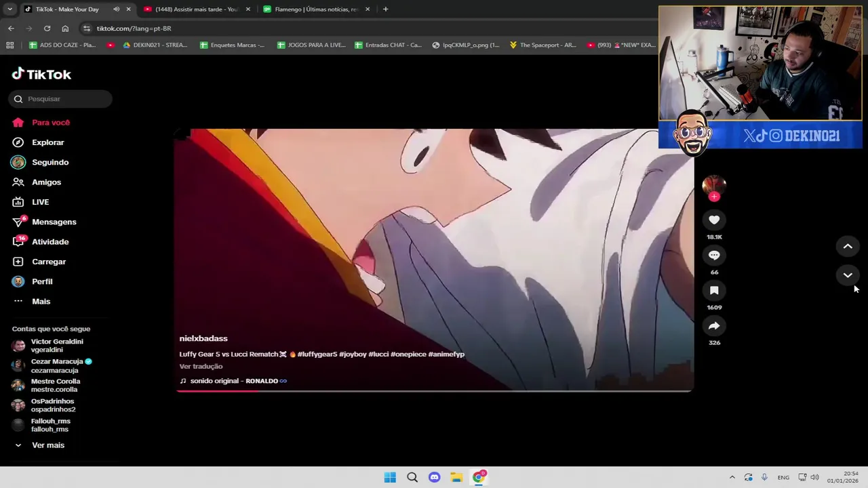
Task: Switch the ENG input language
Action: (783, 477)
